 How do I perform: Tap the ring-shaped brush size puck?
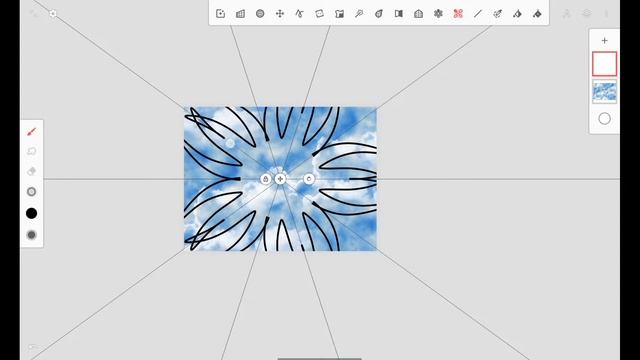pos(31,191)
